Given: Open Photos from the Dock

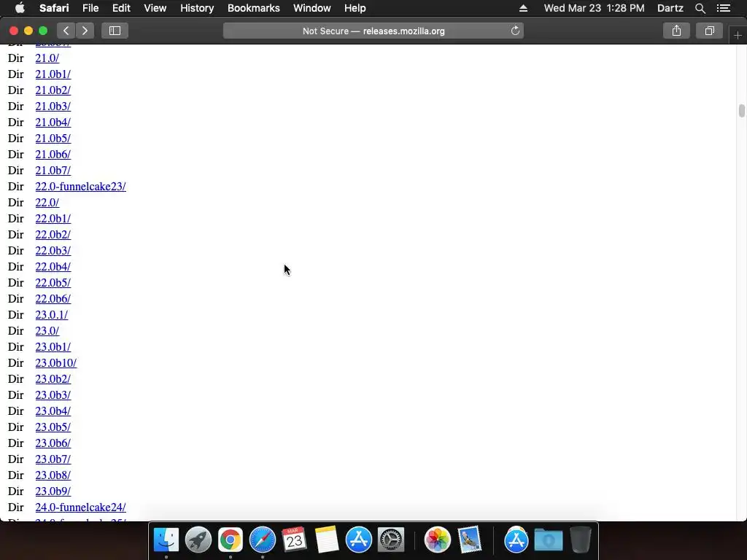Looking at the screenshot, I should pos(438,540).
